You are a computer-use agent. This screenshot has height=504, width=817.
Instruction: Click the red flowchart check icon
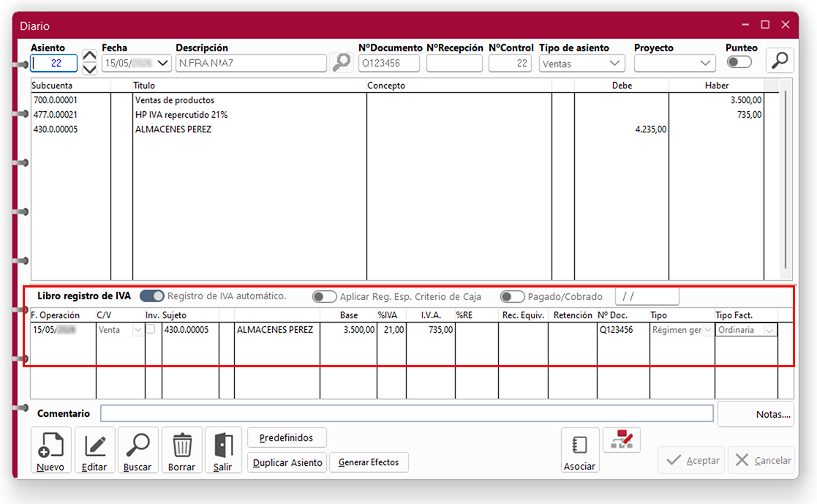click(621, 440)
